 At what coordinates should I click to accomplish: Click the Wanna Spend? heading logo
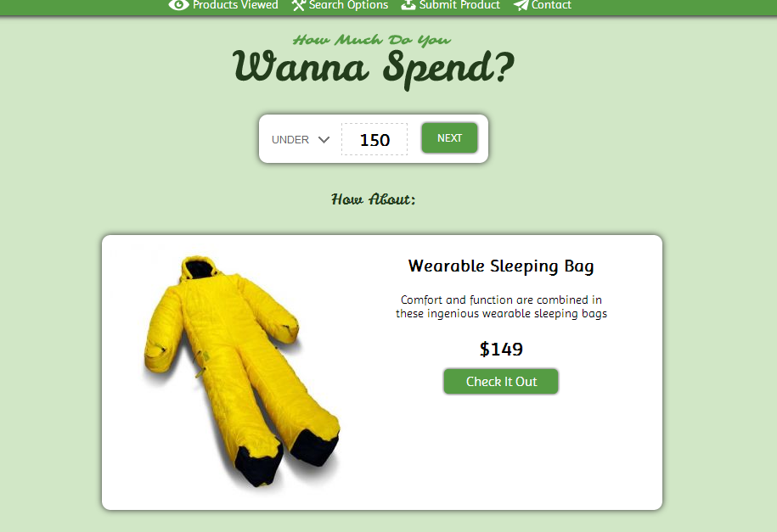tap(373, 69)
